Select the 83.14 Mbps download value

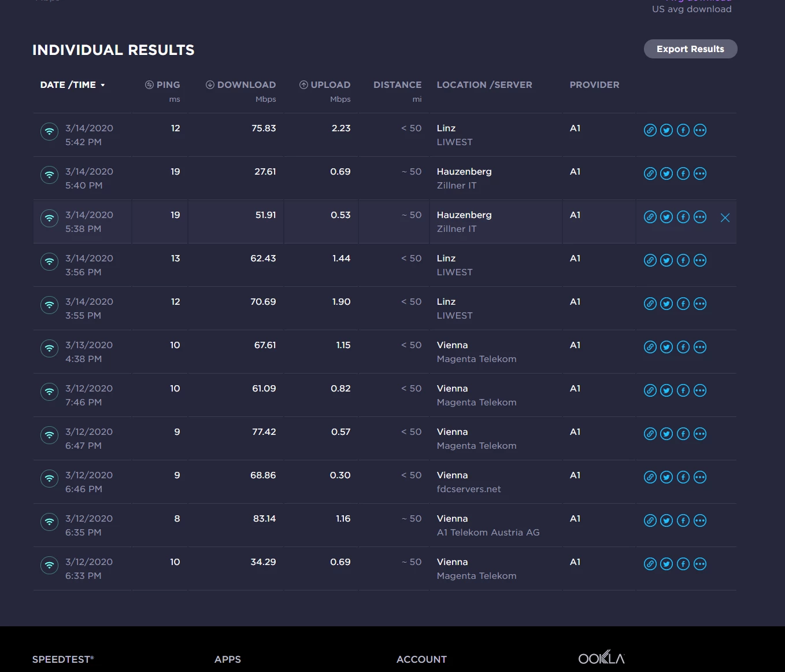coord(264,519)
